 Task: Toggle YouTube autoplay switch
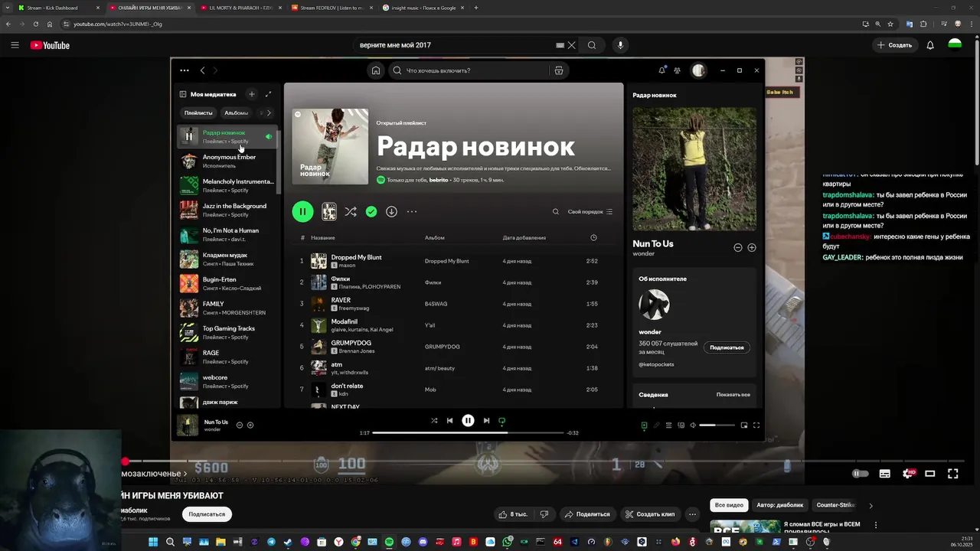(x=861, y=474)
